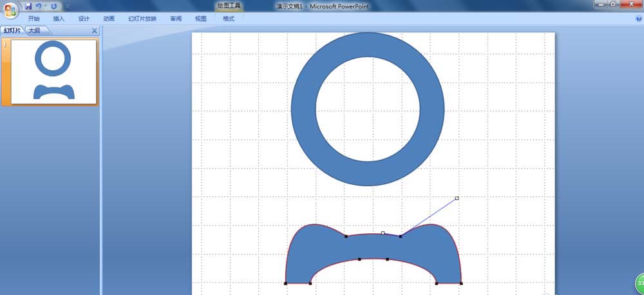Switch to the 开始 ribbon tab
Screen dimensions: 644x295
[x=33, y=19]
